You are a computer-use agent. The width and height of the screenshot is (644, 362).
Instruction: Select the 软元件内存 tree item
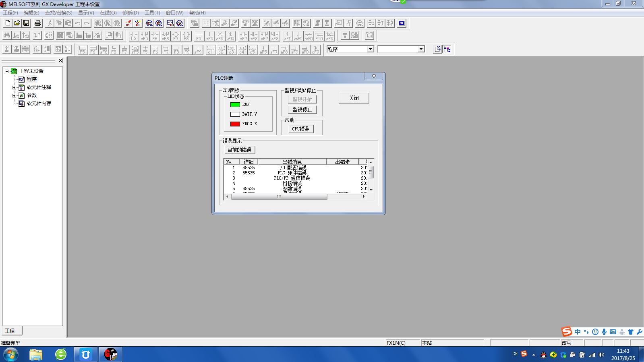(39, 103)
